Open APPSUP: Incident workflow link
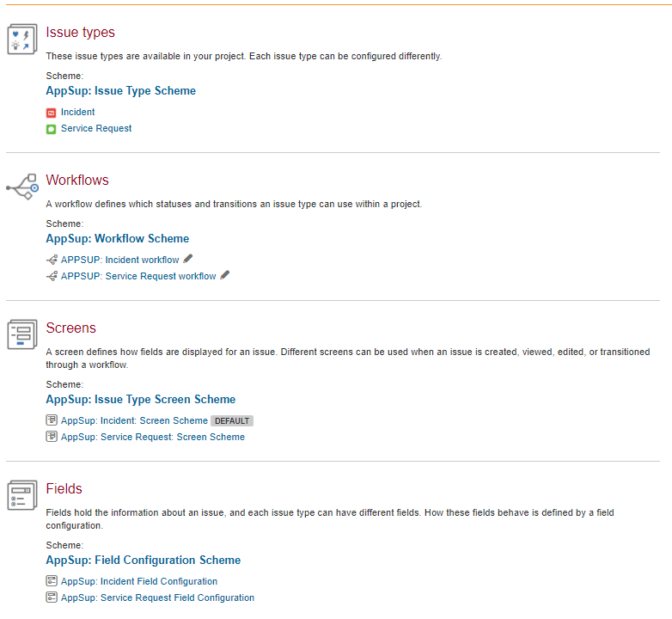This screenshot has width=672, height=619. click(120, 260)
